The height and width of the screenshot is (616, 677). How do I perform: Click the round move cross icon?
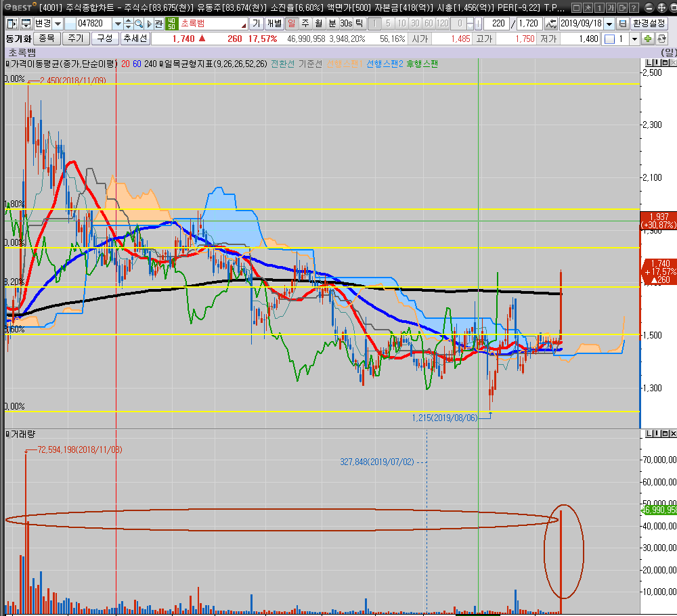click(662, 7)
